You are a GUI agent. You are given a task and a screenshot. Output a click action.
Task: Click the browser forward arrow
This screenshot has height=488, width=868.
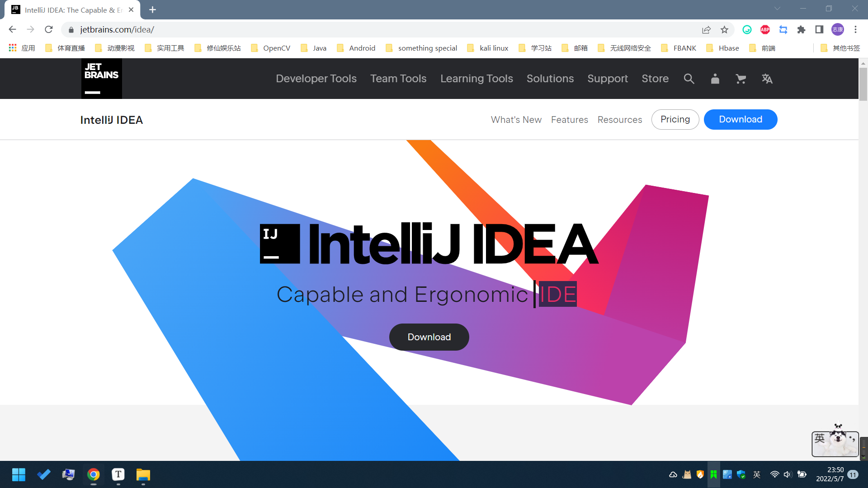[x=31, y=29]
